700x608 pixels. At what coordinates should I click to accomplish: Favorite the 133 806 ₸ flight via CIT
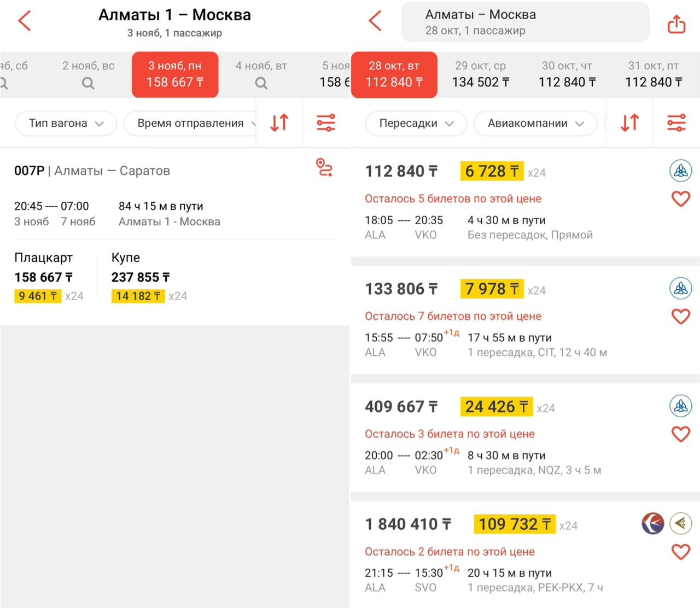click(x=680, y=317)
